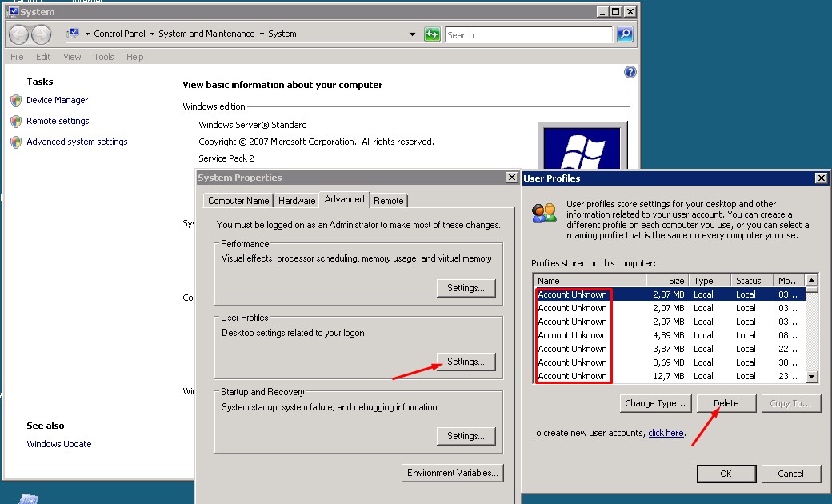Switch to the Computer Name tab
Image resolution: width=832 pixels, height=504 pixels.
click(238, 201)
